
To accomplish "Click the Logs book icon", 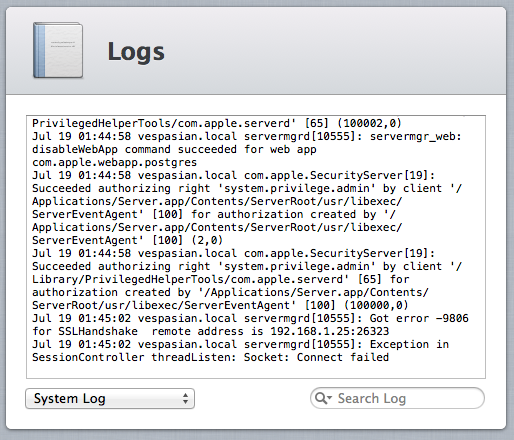I will (58, 50).
